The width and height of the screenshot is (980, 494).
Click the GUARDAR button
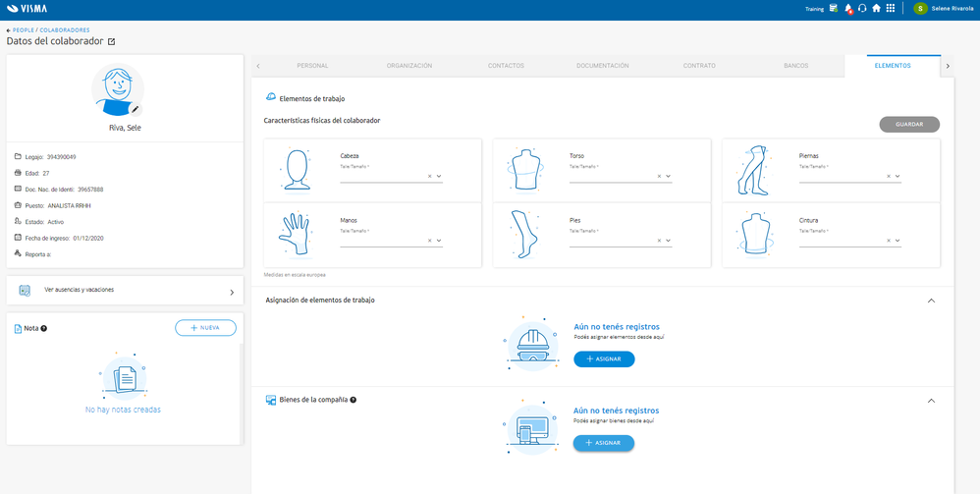tap(909, 125)
